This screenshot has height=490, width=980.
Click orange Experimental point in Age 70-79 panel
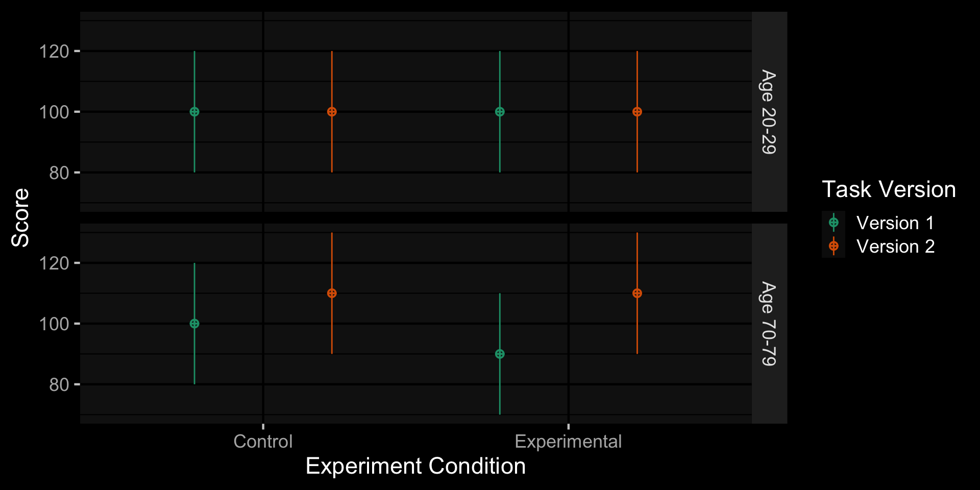637,293
